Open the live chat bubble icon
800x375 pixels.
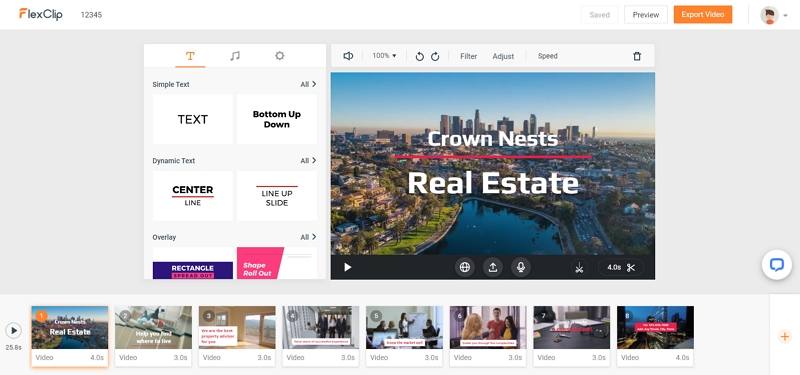click(777, 264)
